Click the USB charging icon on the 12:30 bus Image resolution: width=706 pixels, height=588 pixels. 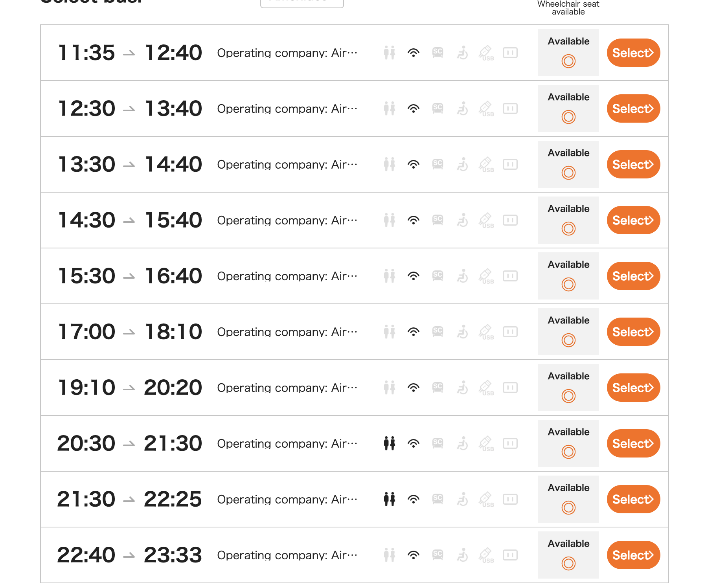pos(486,108)
